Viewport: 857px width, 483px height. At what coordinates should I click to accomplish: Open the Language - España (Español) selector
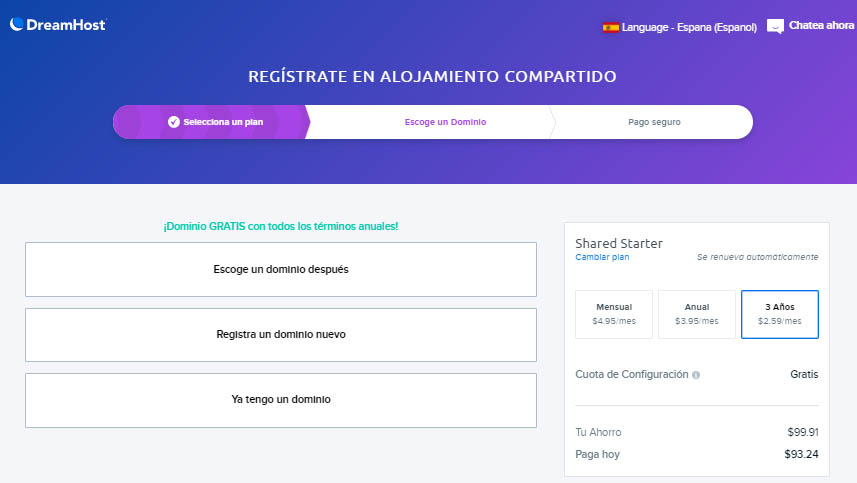(x=680, y=27)
